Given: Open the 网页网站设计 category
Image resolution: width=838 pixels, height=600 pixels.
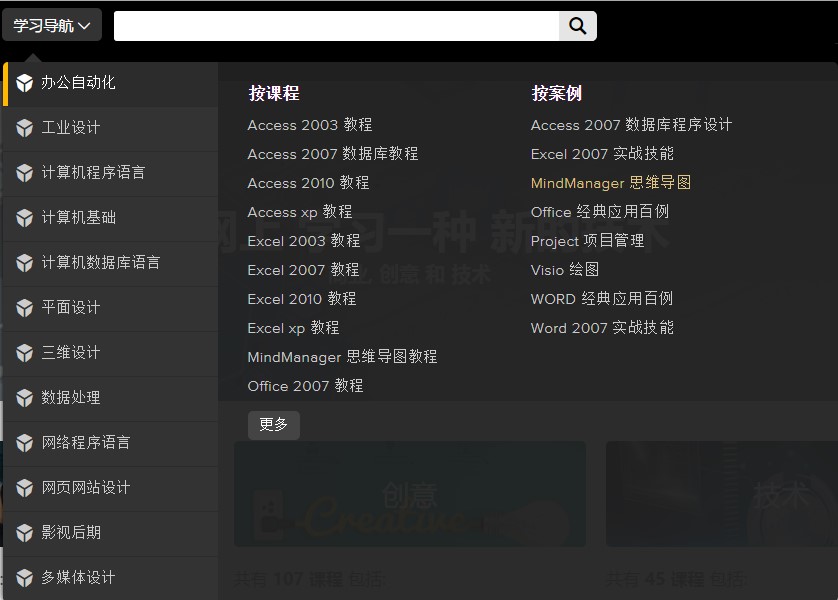Looking at the screenshot, I should pyautogui.click(x=111, y=488).
